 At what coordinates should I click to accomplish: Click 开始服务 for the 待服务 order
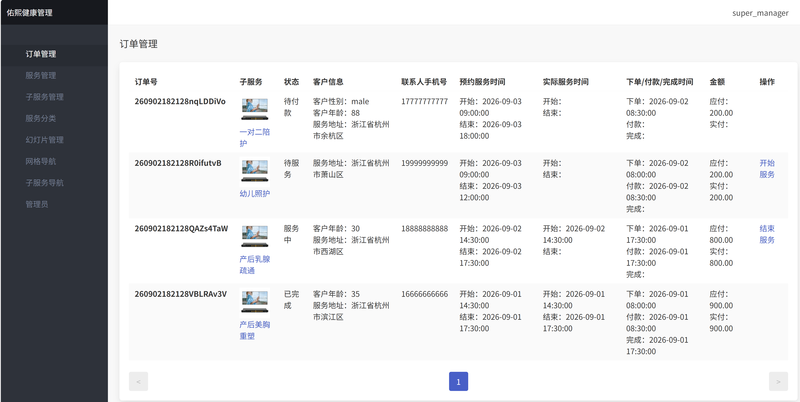(x=767, y=169)
